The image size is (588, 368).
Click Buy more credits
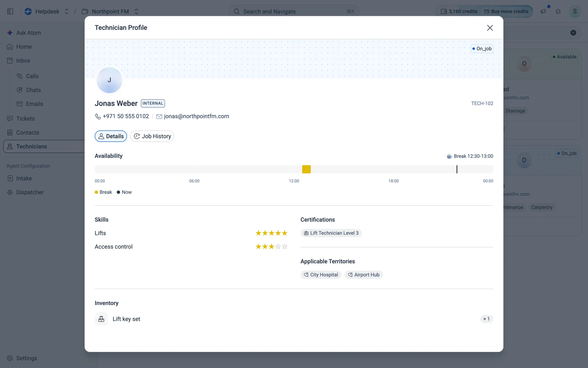tap(506, 11)
